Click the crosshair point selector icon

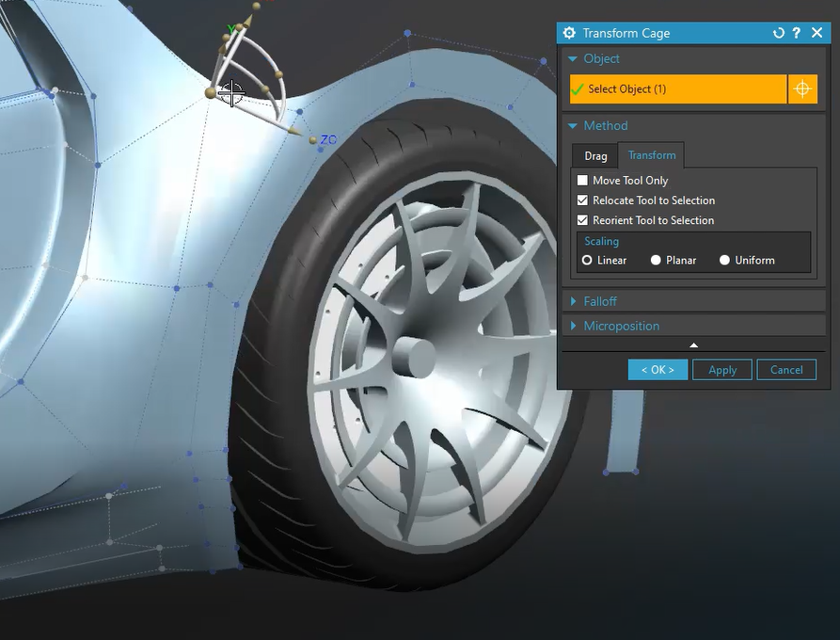coord(802,89)
